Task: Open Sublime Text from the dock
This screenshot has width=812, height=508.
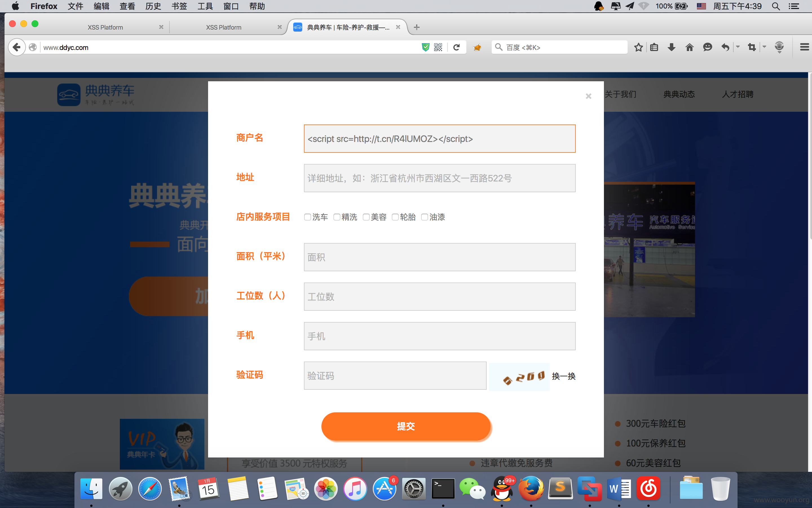Action: click(560, 489)
